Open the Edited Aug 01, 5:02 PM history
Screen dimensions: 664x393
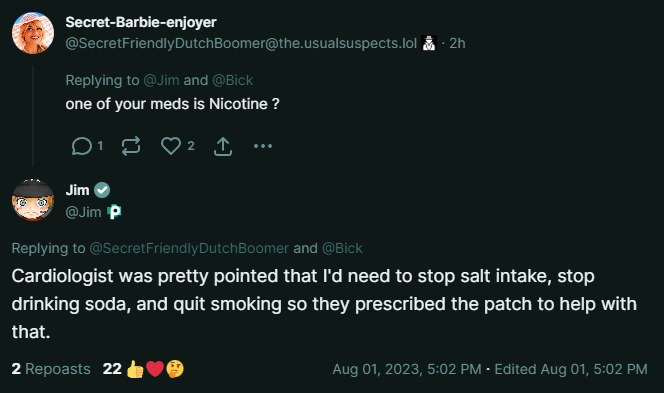571,369
